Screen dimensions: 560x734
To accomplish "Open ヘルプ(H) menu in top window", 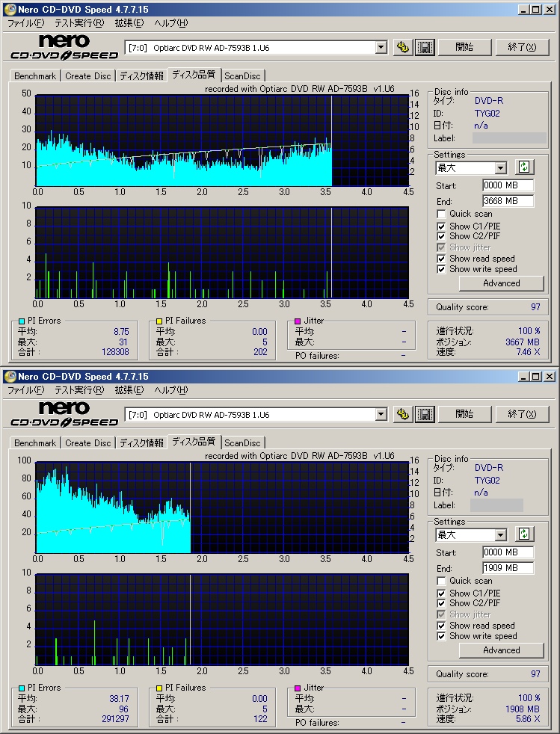I will [x=171, y=23].
